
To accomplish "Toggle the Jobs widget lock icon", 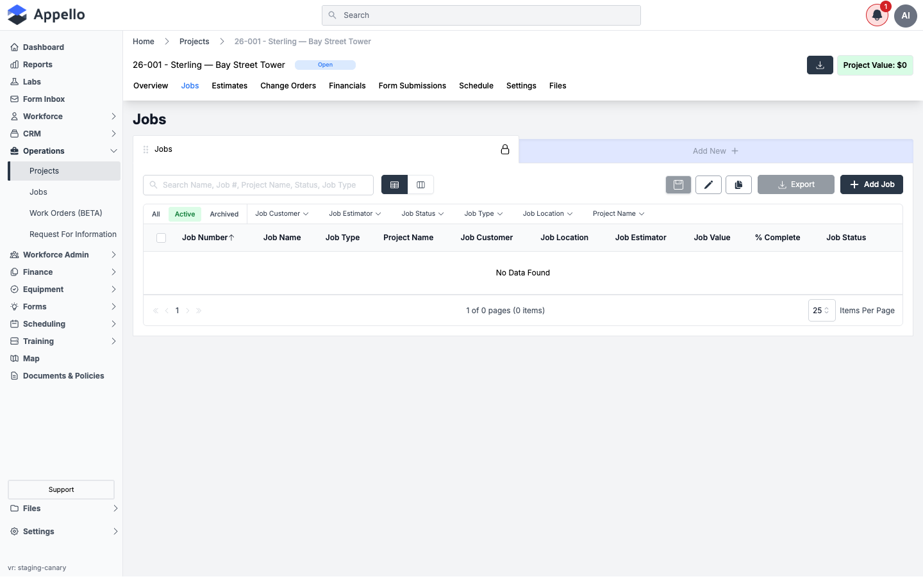I will [505, 149].
